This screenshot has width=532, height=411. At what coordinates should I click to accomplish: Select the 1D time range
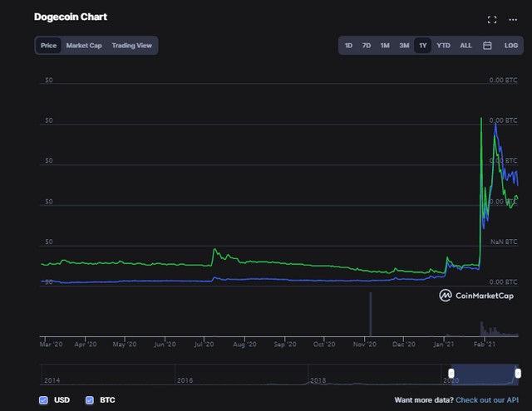pos(348,46)
